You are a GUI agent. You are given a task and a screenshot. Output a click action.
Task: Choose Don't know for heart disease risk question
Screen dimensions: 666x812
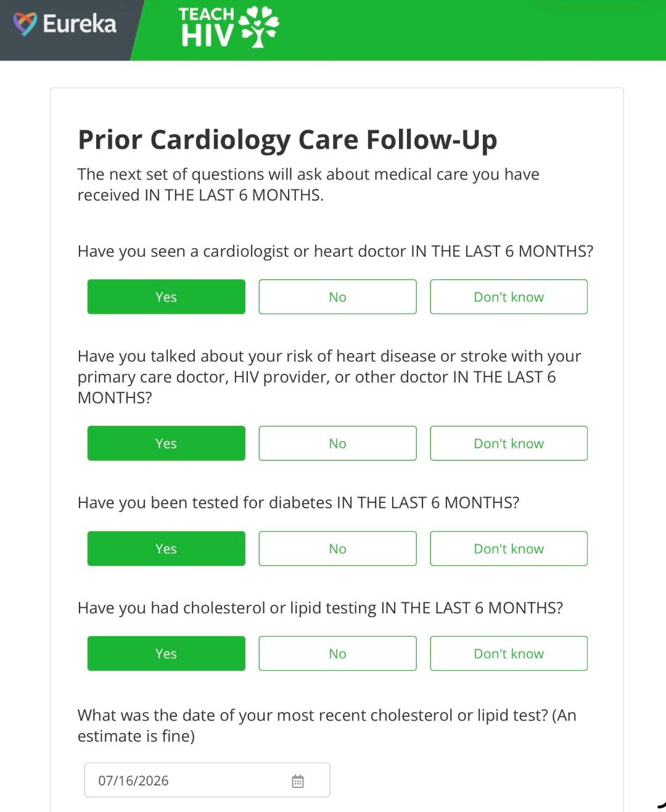point(509,443)
